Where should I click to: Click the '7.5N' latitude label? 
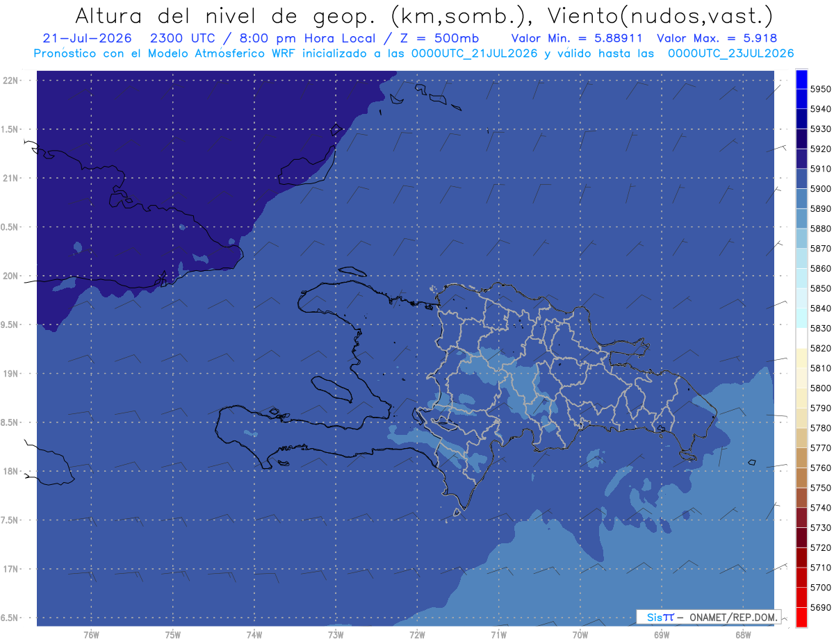pyautogui.click(x=10, y=520)
